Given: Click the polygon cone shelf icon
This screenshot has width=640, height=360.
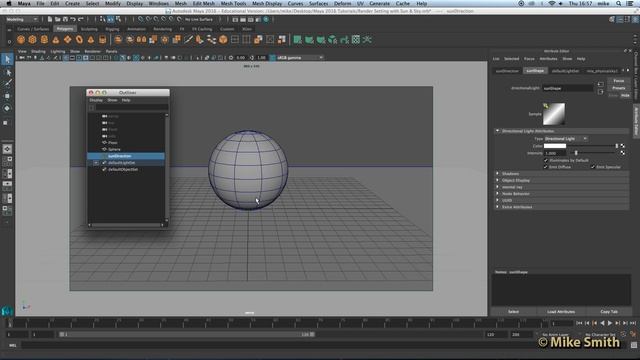Looking at the screenshot, I should tap(56, 40).
